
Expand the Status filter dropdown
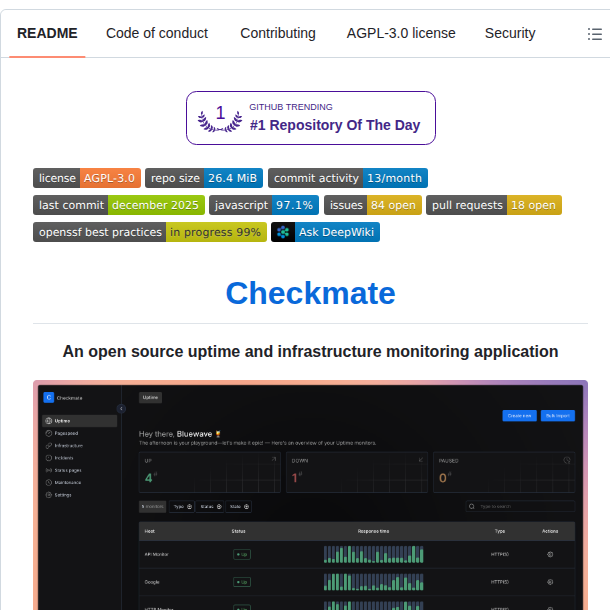click(x=210, y=507)
